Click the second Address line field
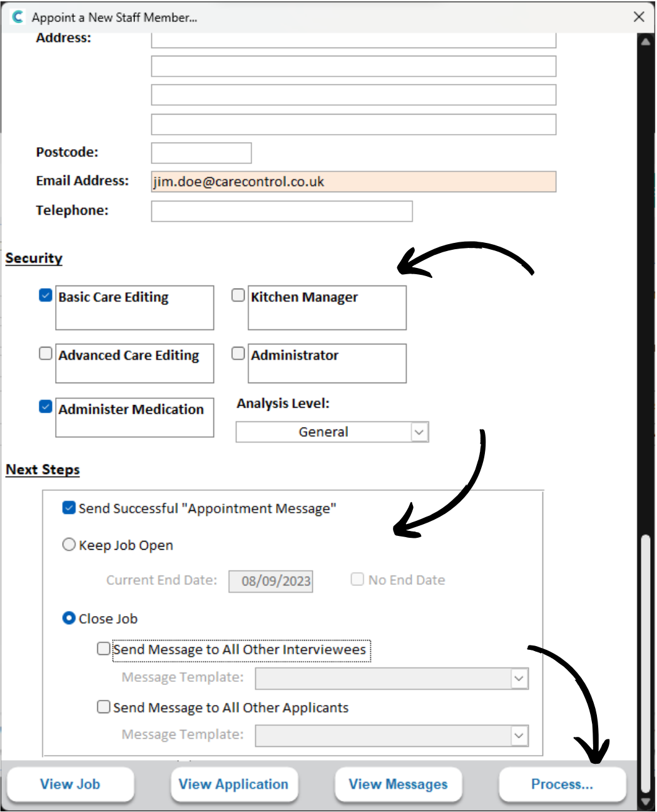 [x=354, y=66]
